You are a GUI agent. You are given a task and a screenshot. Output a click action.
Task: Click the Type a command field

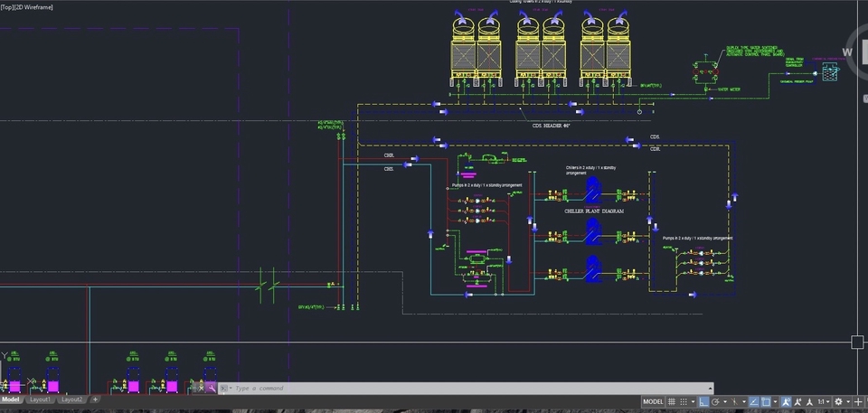[470, 388]
